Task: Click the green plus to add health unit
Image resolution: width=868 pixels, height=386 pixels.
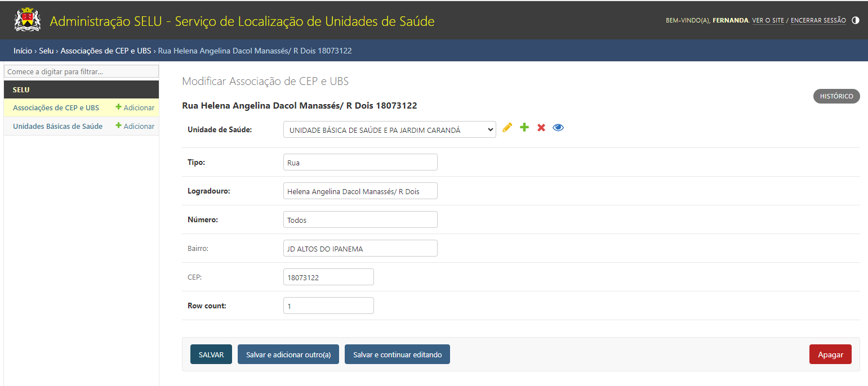Action: 524,128
